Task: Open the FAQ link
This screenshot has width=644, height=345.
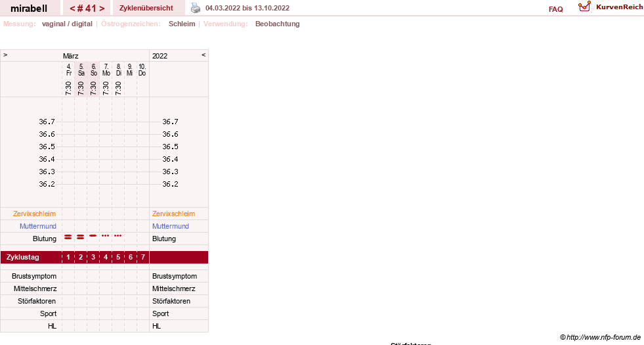Action: click(x=555, y=9)
